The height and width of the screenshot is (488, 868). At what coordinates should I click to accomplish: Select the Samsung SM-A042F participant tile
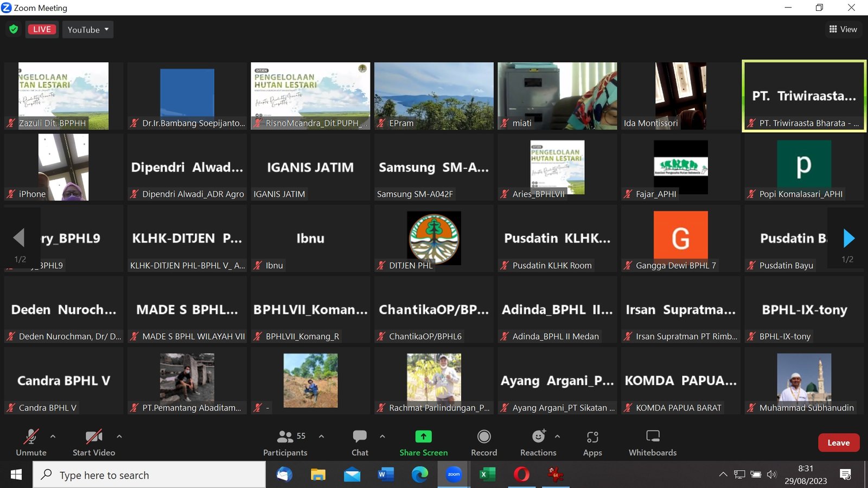coord(434,167)
